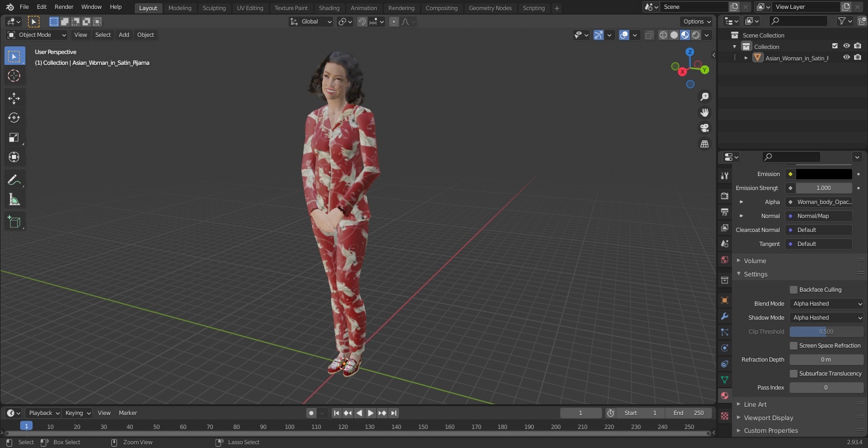Collapse the Settings panel

756,275
